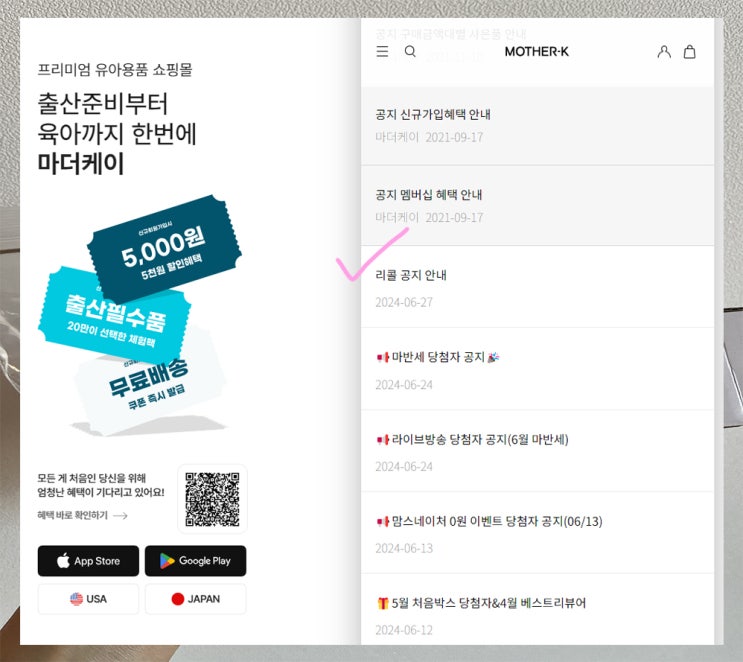The height and width of the screenshot is (662, 743).
Task: Select the JAPAN site button
Action: pos(195,599)
